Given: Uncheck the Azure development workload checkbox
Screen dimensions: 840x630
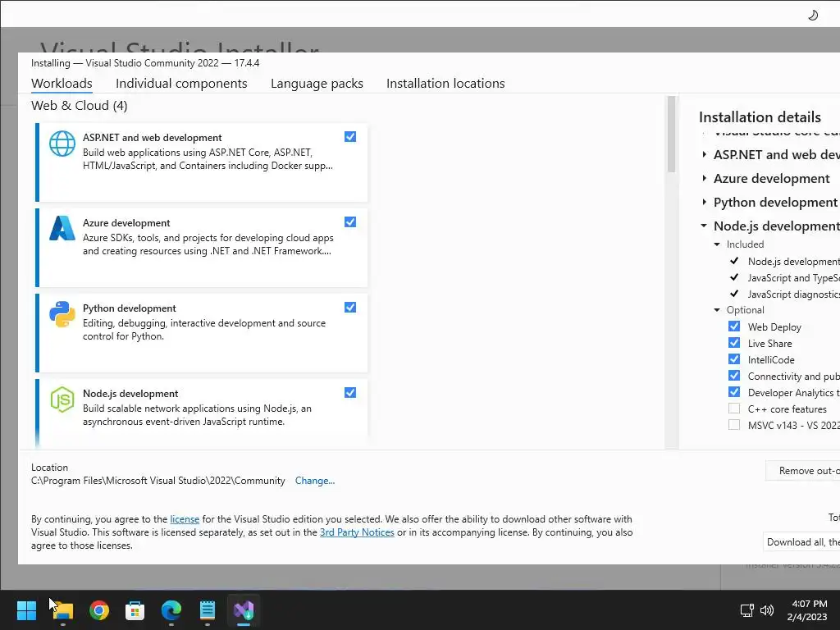Looking at the screenshot, I should click(x=349, y=221).
